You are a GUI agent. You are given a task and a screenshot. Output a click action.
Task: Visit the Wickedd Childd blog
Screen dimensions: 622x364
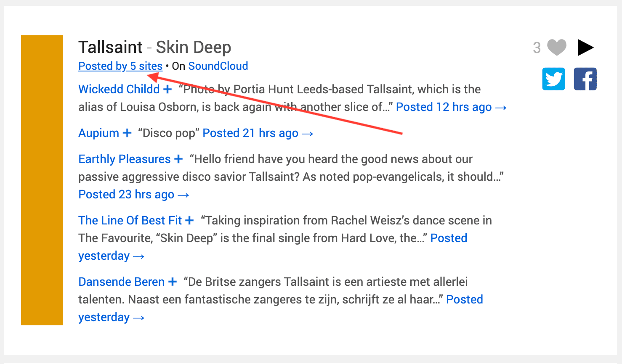click(x=119, y=89)
